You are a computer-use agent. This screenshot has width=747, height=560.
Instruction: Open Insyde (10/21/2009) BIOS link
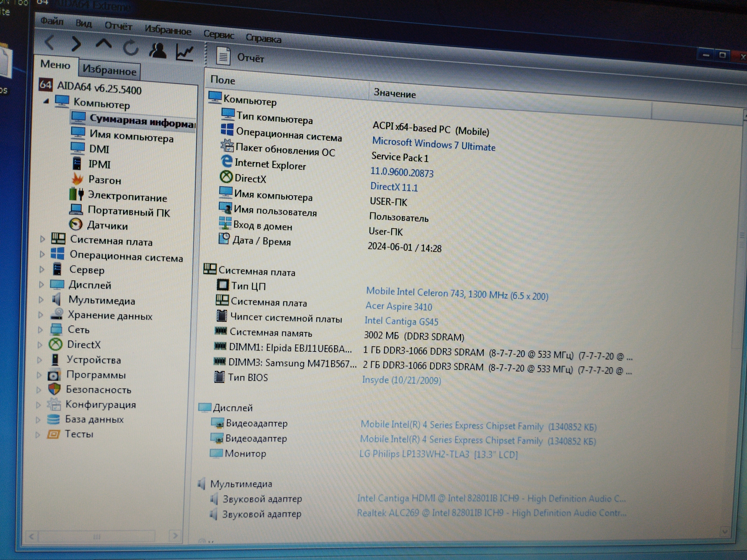[402, 380]
